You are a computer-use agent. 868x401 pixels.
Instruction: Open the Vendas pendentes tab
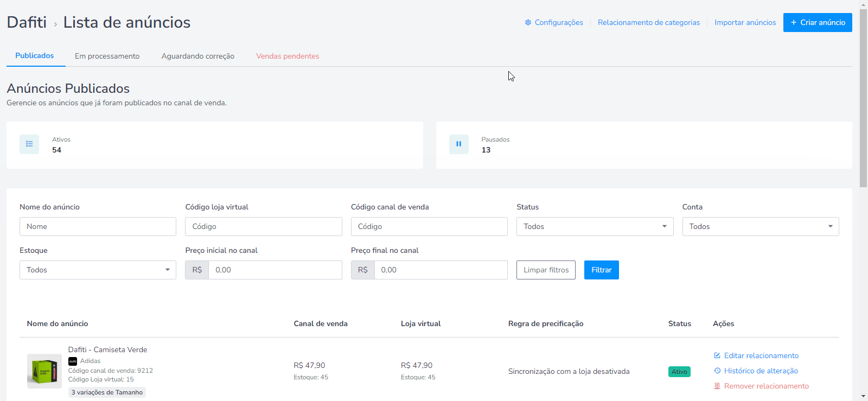(288, 56)
